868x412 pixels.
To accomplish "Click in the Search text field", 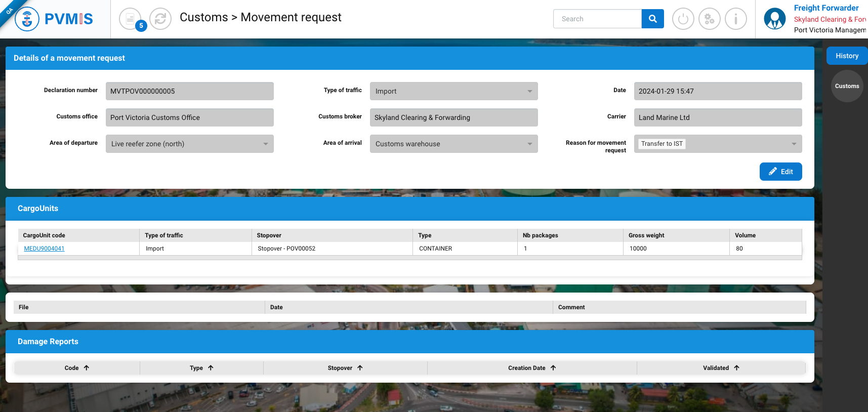I will coord(597,19).
